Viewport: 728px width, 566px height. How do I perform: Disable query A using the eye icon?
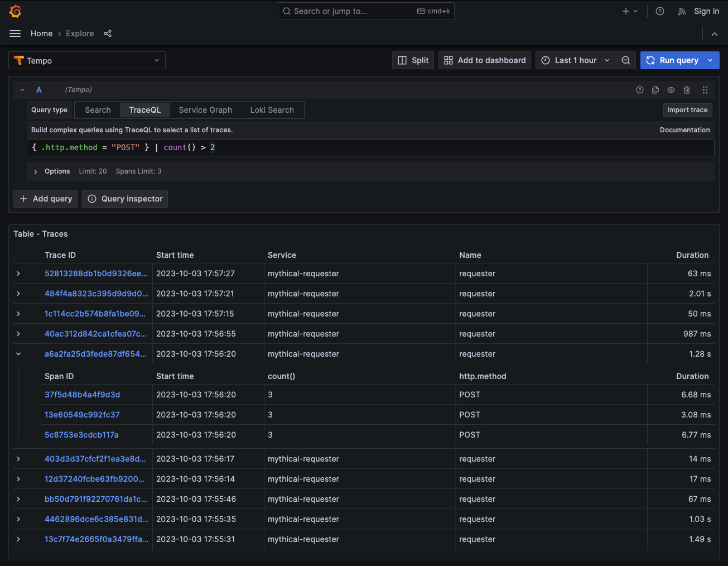671,89
